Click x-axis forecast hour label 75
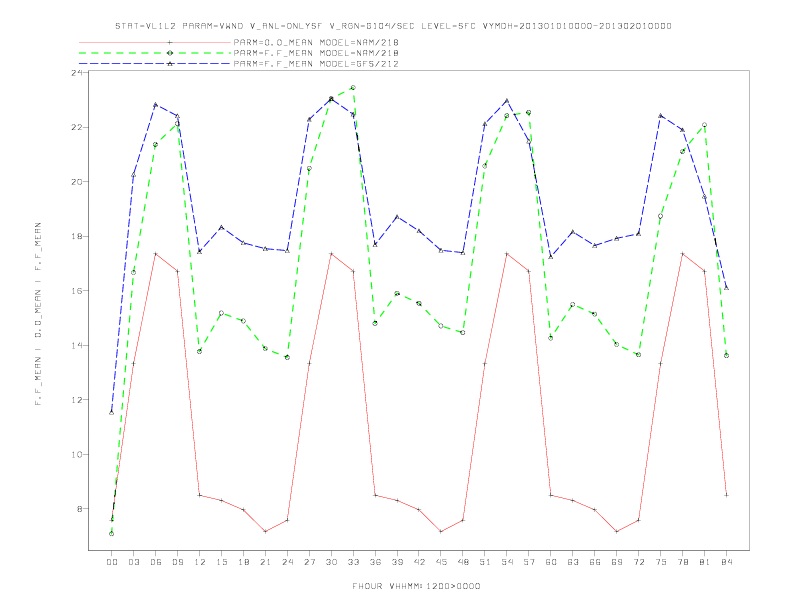 (x=661, y=562)
